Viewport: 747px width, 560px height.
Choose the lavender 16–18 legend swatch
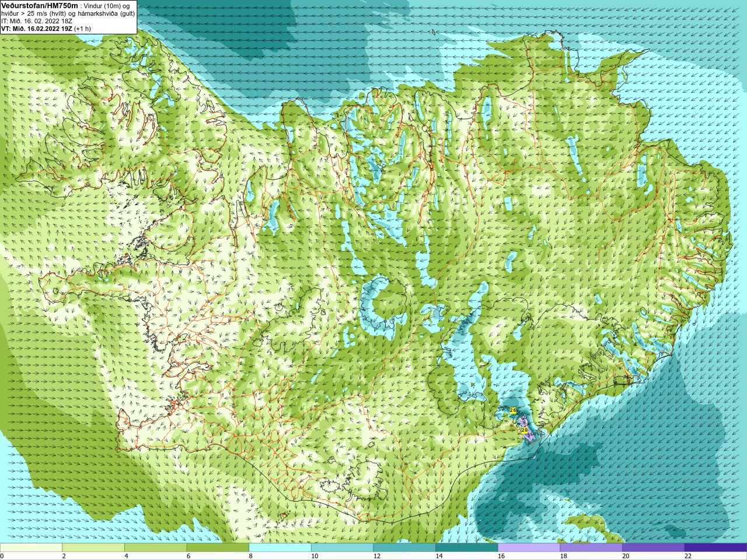529,548
